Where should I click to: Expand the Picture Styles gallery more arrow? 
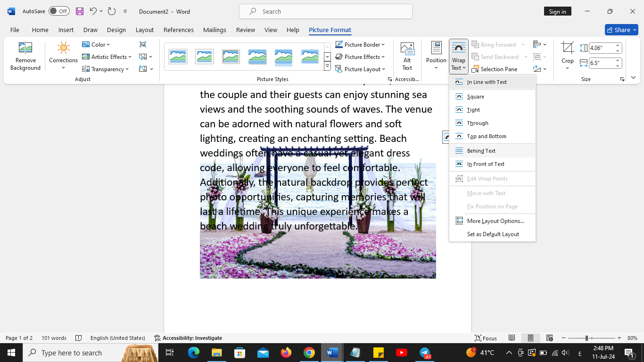[x=327, y=66]
